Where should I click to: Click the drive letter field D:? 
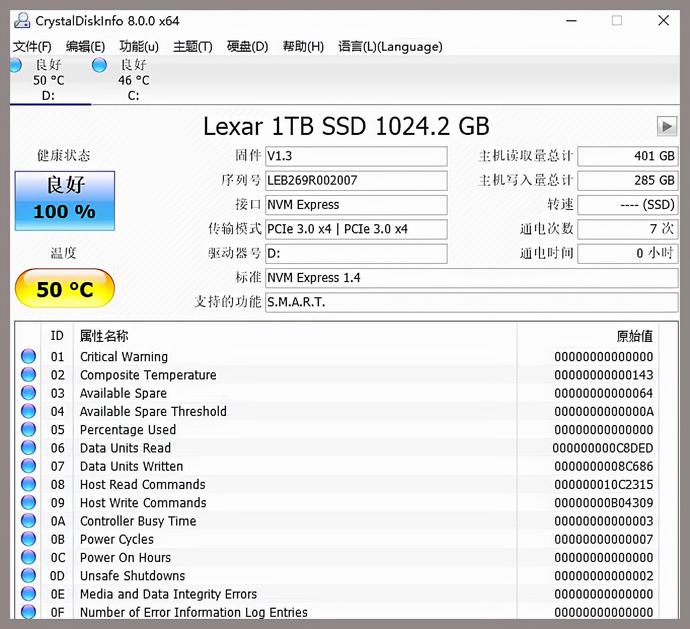356,254
